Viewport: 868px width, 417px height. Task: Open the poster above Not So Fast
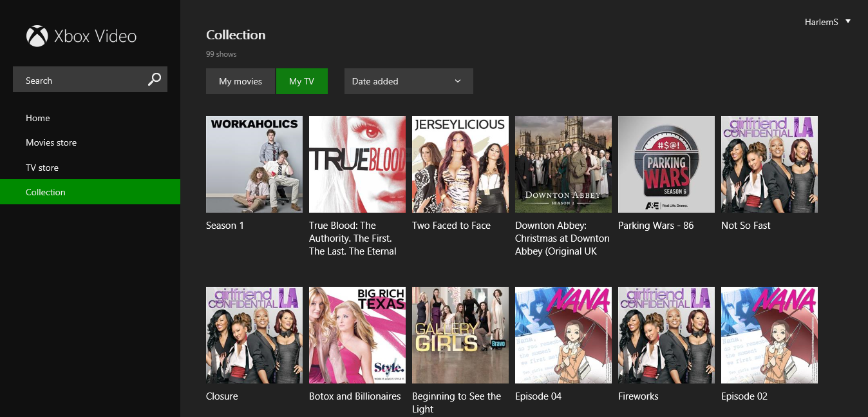point(769,164)
